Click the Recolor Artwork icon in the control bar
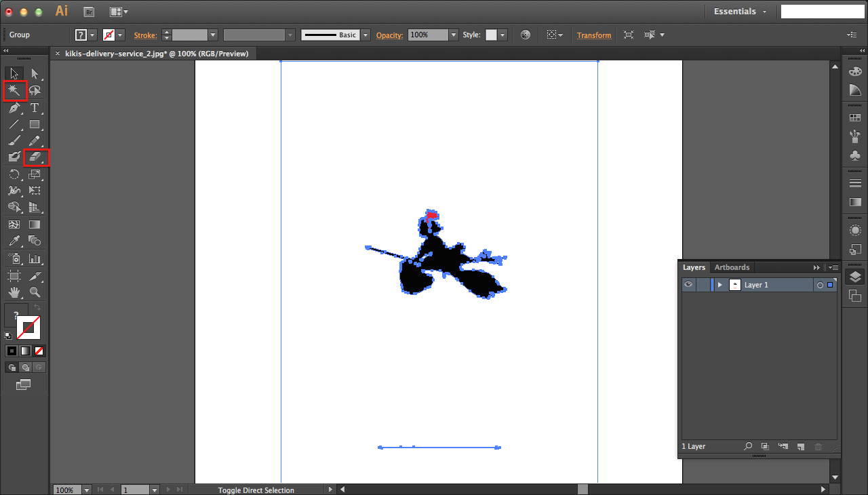Viewport: 868px width, 495px height. tap(526, 35)
